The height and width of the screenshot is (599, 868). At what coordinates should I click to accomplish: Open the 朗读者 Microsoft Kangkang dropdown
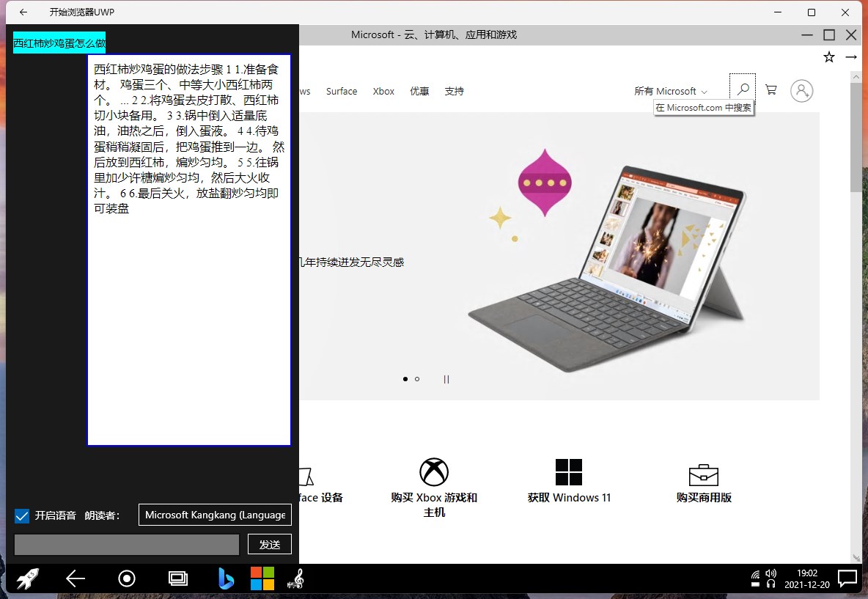[215, 515]
